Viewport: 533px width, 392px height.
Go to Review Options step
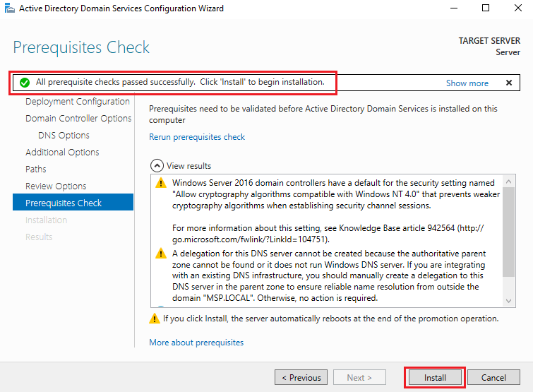[x=56, y=186]
